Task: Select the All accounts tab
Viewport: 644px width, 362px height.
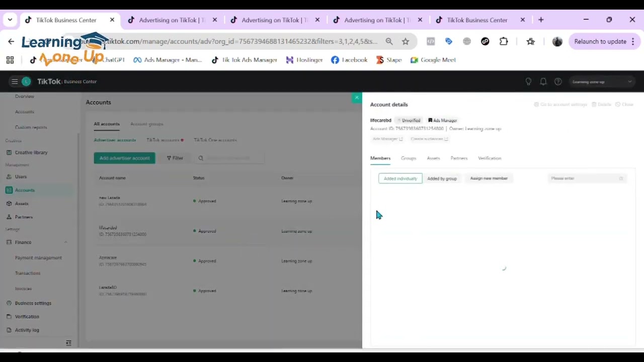Action: 107,124
